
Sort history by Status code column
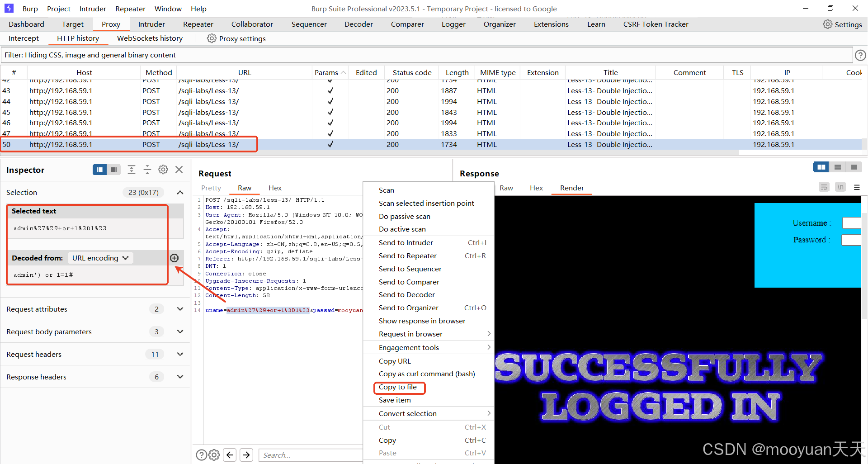pos(412,72)
